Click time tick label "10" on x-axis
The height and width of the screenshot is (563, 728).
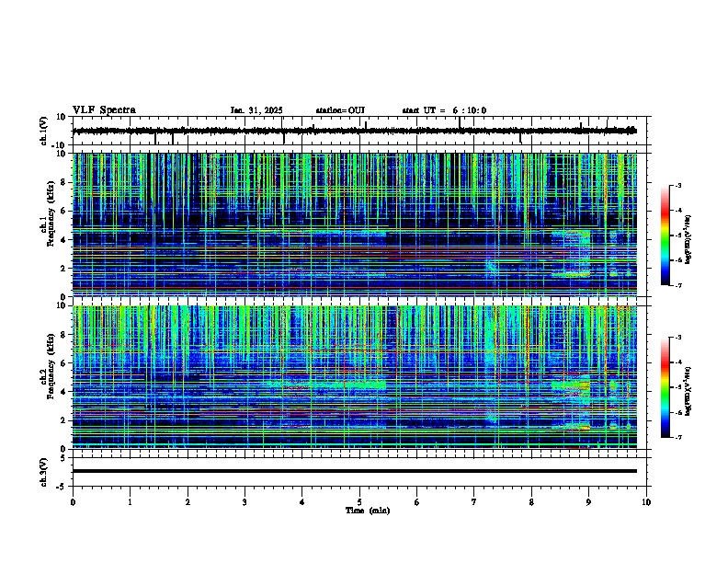click(646, 502)
